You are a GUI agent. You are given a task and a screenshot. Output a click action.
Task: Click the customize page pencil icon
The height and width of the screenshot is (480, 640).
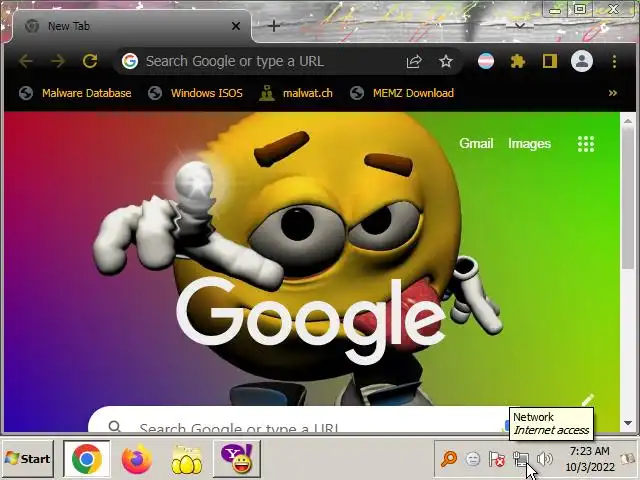[x=587, y=401]
